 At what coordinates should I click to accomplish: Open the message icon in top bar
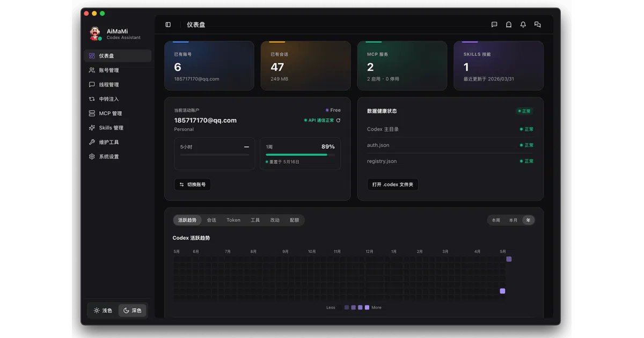[x=494, y=25]
